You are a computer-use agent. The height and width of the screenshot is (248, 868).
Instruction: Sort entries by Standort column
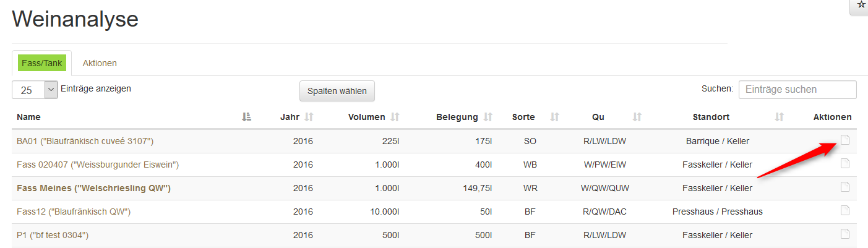[780, 117]
